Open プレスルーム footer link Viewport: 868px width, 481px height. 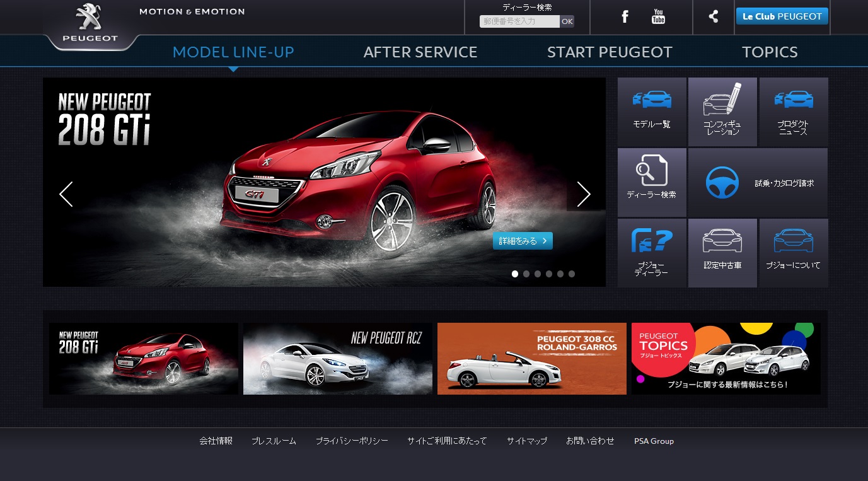[274, 441]
